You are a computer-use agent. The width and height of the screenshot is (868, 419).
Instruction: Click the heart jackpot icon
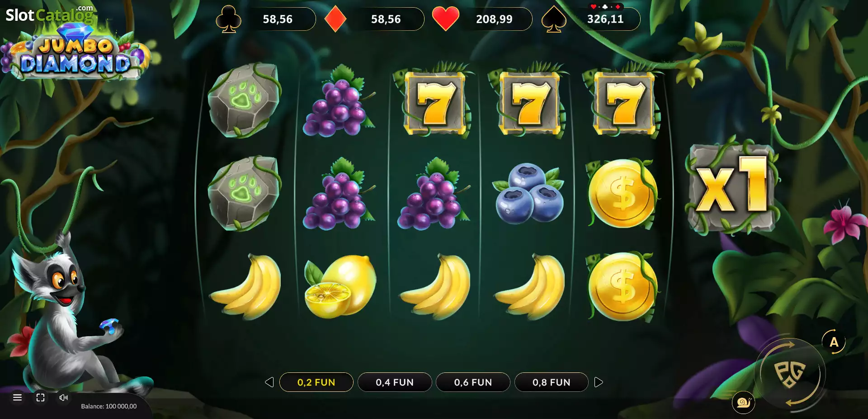(445, 19)
